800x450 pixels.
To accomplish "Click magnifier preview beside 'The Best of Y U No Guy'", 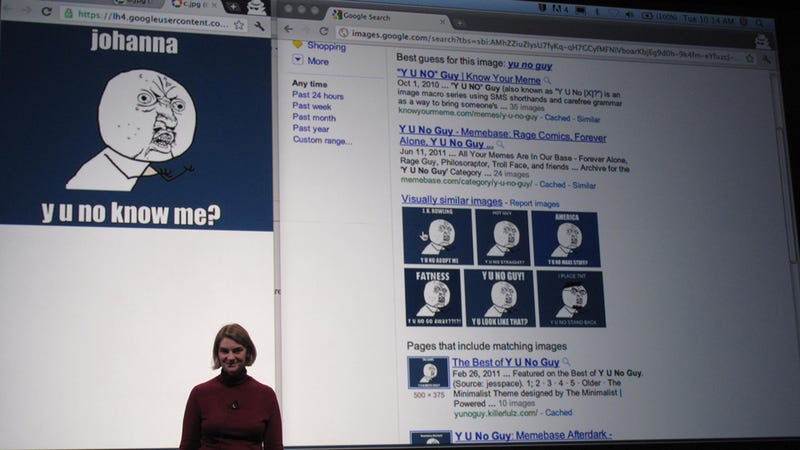I will coord(566,362).
